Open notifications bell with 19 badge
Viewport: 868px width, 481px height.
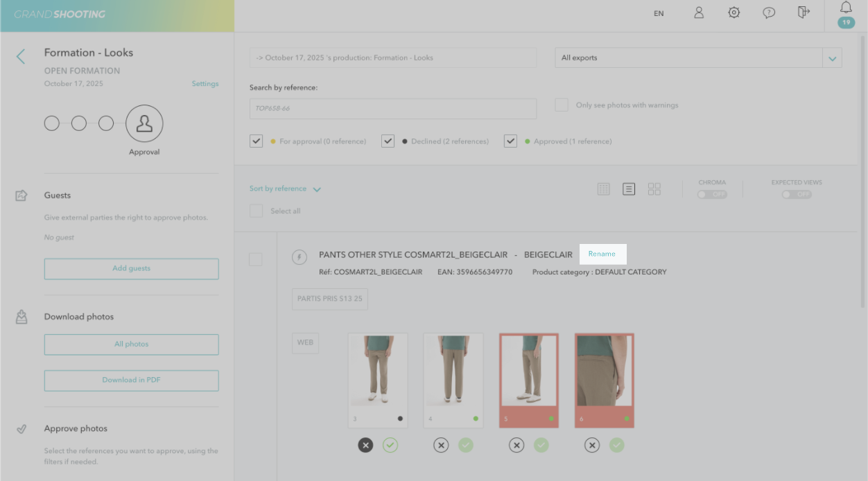[x=846, y=14]
